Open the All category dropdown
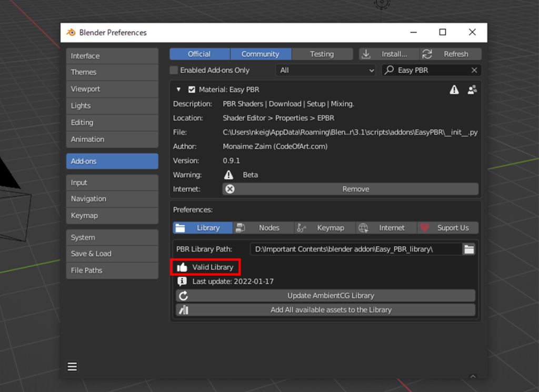The height and width of the screenshot is (392, 539). point(326,70)
